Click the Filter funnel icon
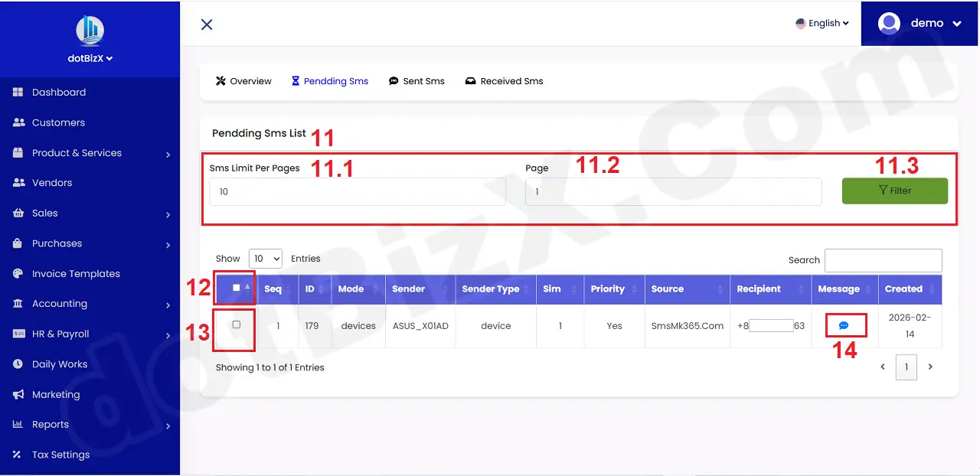The image size is (980, 476). point(885,191)
